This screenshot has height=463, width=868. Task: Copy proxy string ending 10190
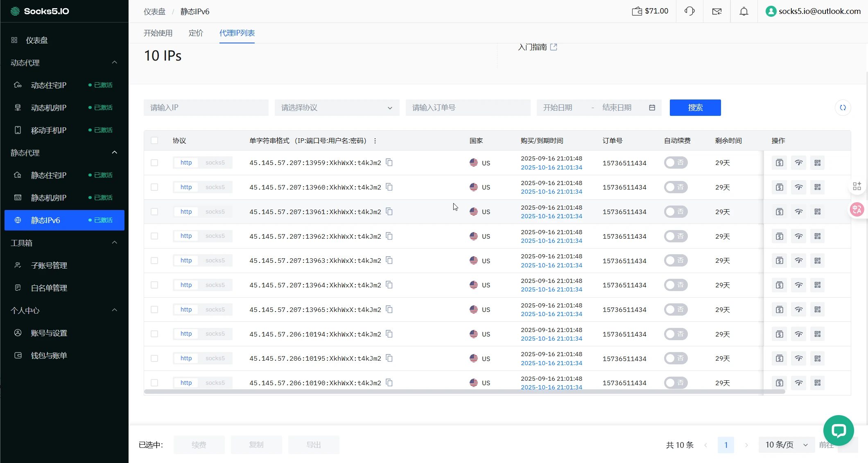pos(389,383)
